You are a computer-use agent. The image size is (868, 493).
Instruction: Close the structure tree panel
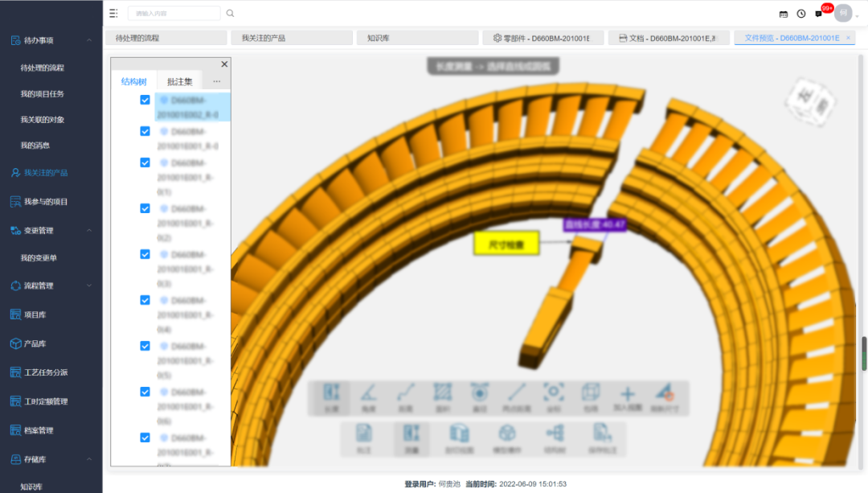click(x=224, y=64)
